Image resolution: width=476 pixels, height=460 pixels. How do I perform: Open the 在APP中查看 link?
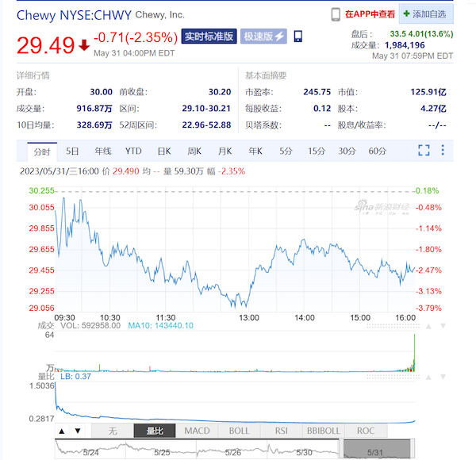370,14
